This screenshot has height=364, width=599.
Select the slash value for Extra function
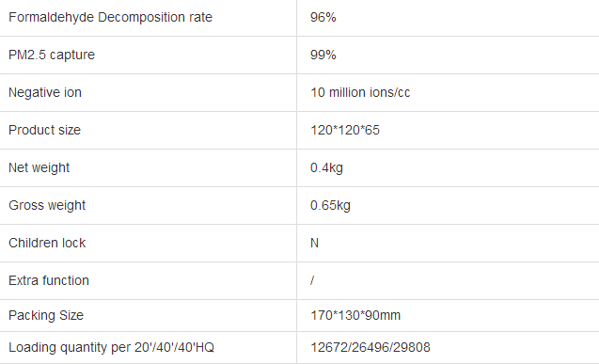[312, 280]
